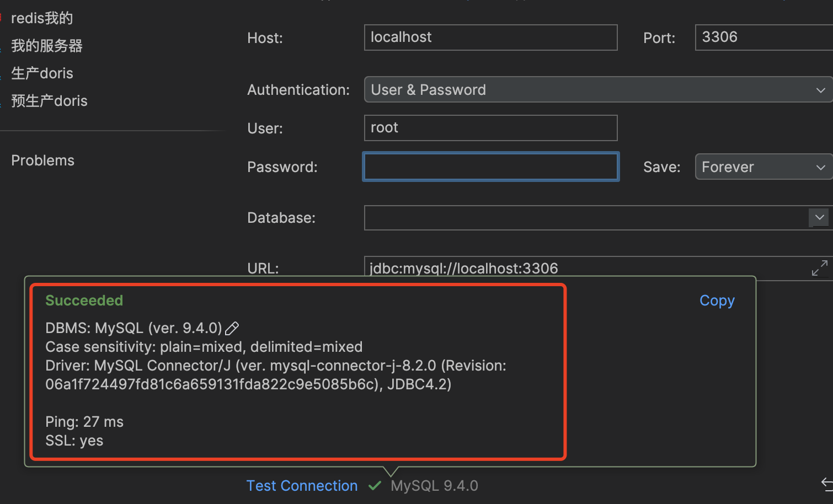This screenshot has width=833, height=504.
Task: Expand the Database dropdown arrow
Action: [x=819, y=217]
